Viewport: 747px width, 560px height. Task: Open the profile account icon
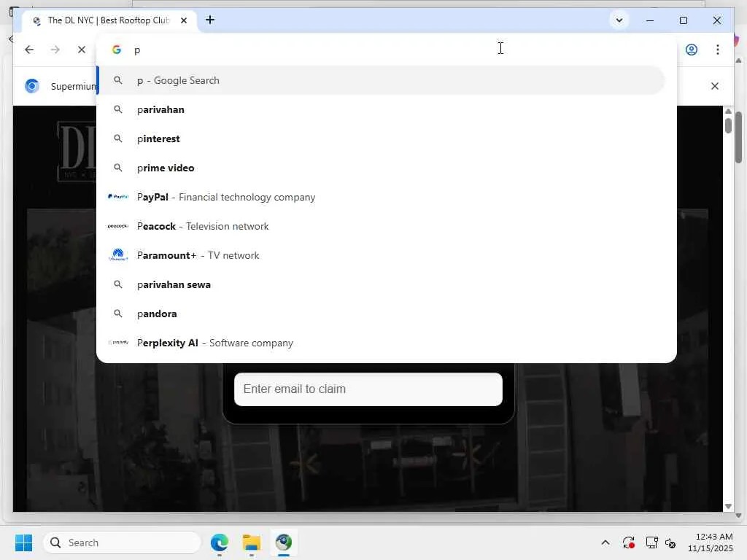[x=692, y=50]
